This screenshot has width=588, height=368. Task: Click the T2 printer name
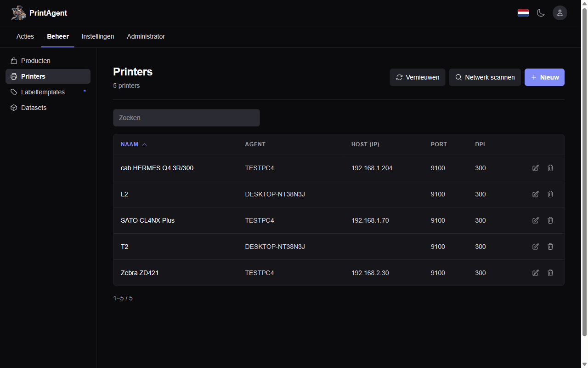124,247
